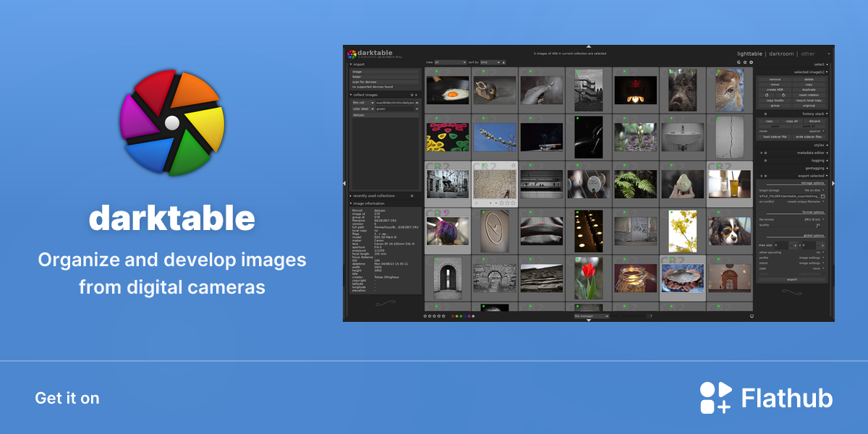Open presets icon of collect images module
This screenshot has width=868, height=434.
point(412,95)
